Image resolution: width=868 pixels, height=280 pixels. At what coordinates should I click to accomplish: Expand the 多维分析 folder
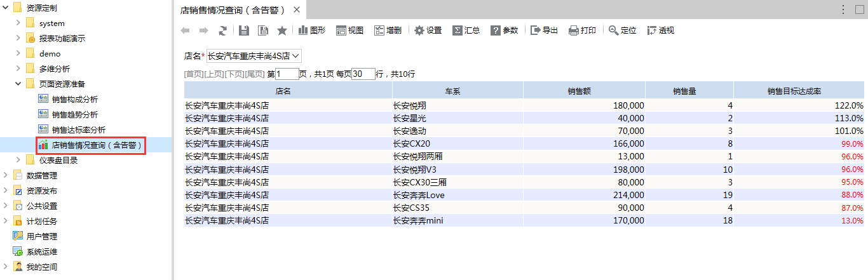point(18,69)
